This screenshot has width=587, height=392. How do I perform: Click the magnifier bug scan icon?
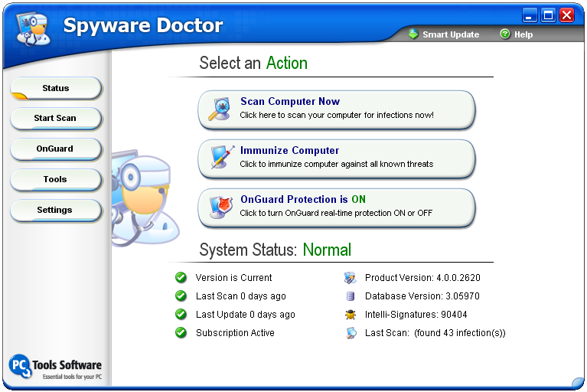[x=220, y=109]
